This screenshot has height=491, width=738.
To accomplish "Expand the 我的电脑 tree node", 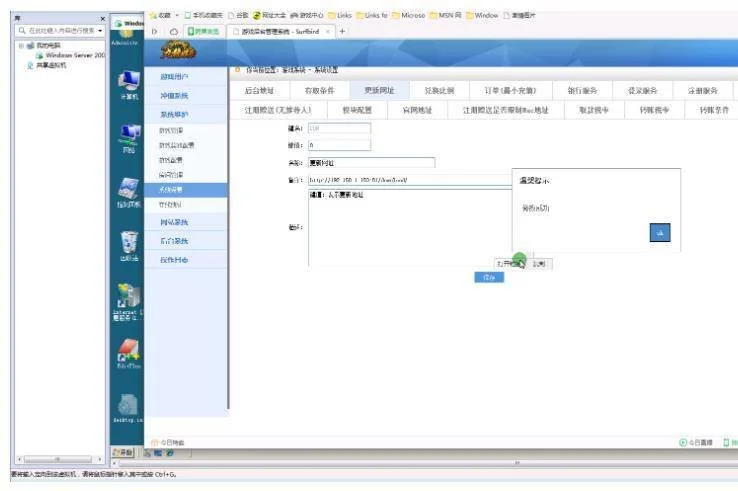I will pyautogui.click(x=7, y=46).
